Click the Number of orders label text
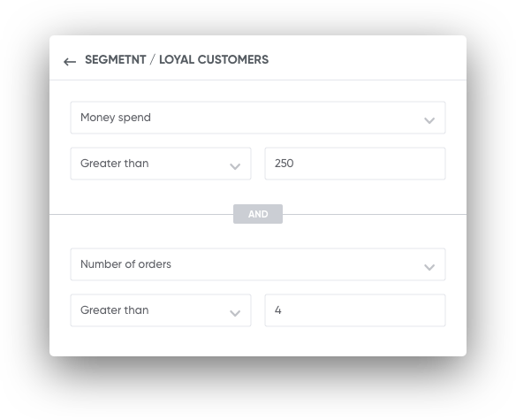The image size is (516, 420). point(125,264)
